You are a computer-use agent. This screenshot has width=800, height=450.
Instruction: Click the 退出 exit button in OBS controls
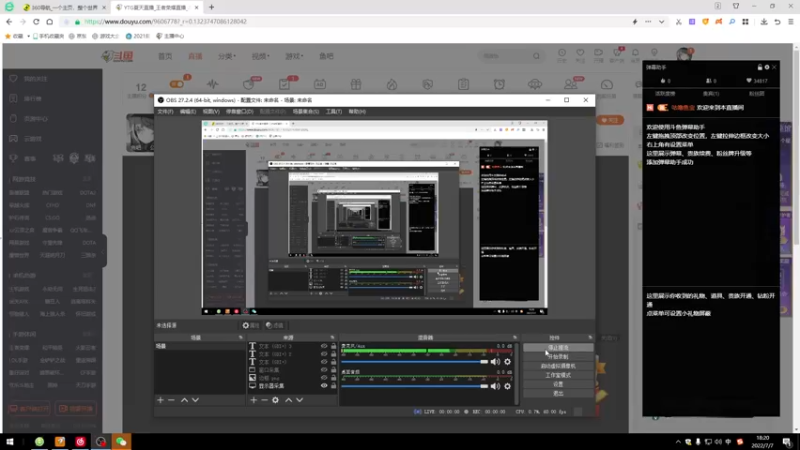click(558, 393)
